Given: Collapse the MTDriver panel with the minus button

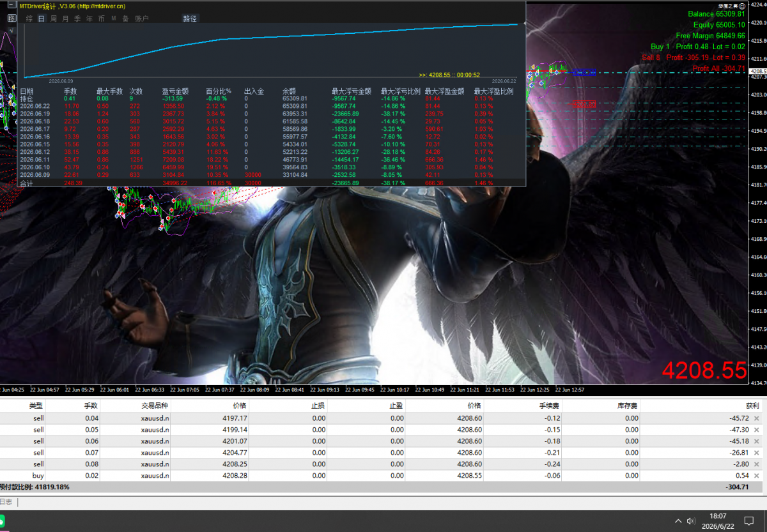Looking at the screenshot, I should tap(12, 5).
